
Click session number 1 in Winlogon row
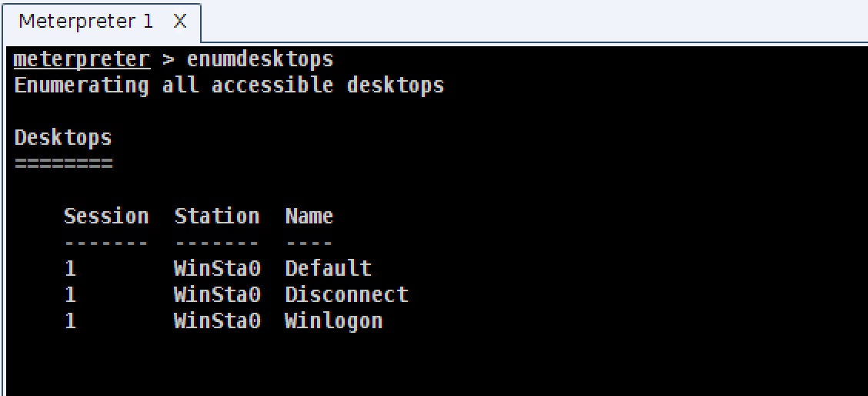coord(70,320)
